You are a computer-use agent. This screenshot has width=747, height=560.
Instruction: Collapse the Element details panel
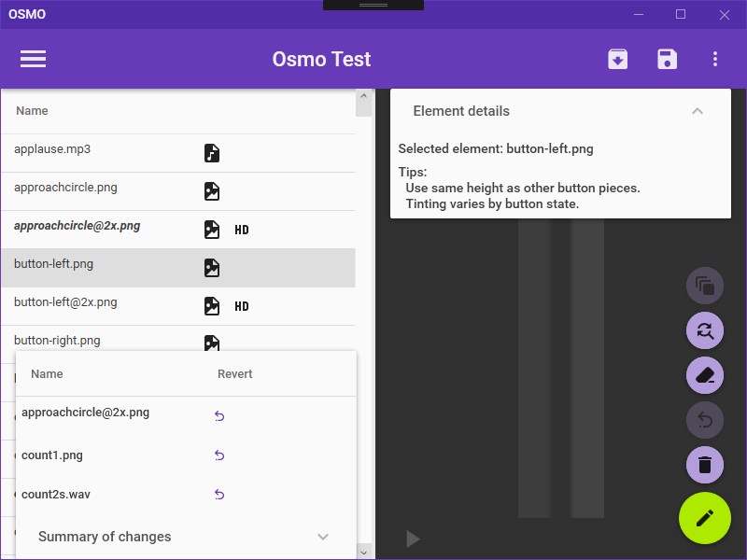[697, 111]
